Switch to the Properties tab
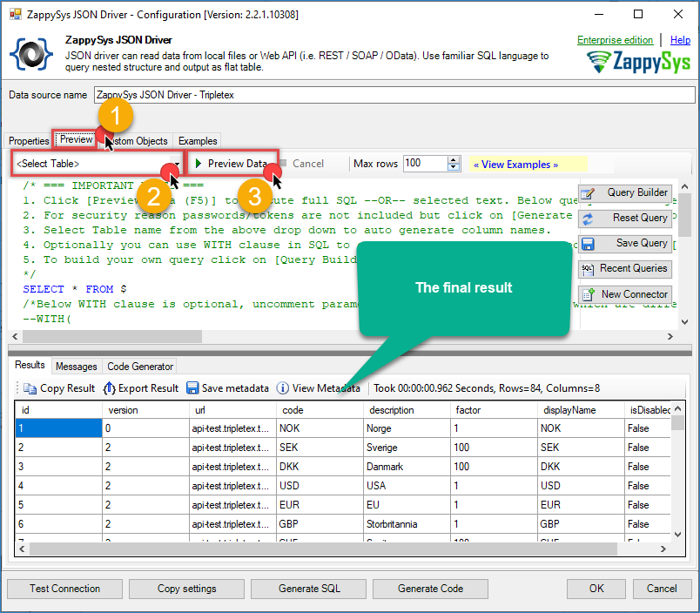This screenshot has height=613, width=700. click(x=29, y=141)
